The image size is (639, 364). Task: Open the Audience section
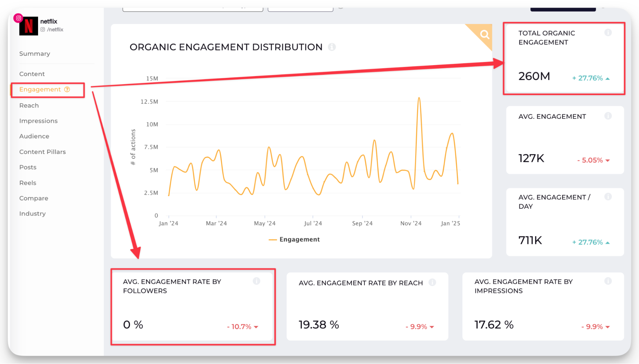(x=34, y=136)
